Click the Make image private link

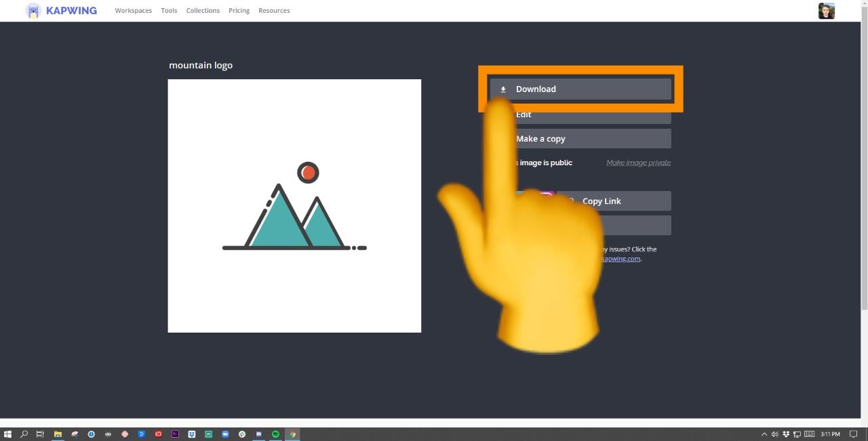tap(638, 163)
